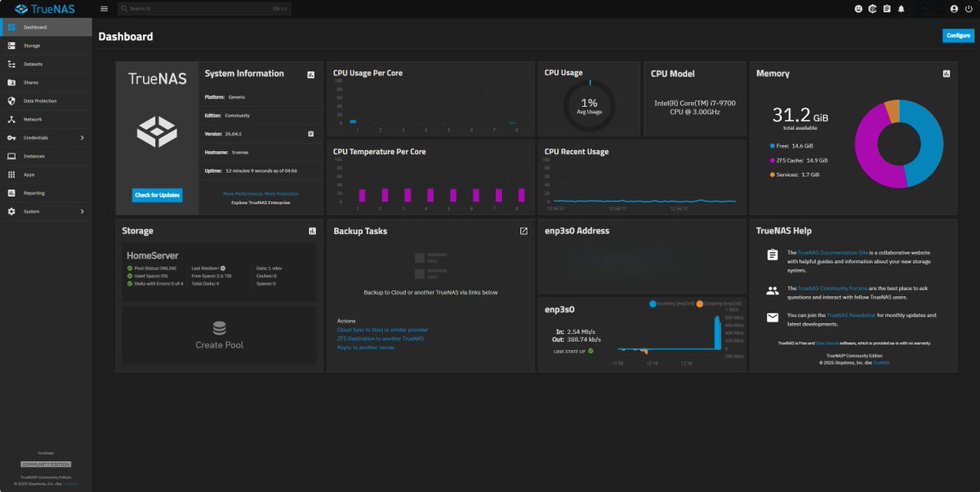This screenshot has height=492, width=980.
Task: Click the Uptime value in System Information
Action: click(x=261, y=171)
